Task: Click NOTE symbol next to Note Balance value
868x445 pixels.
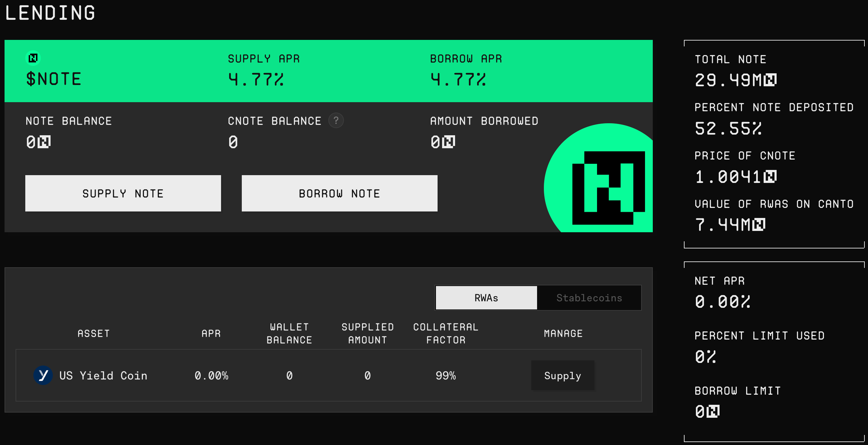Action: tap(44, 142)
